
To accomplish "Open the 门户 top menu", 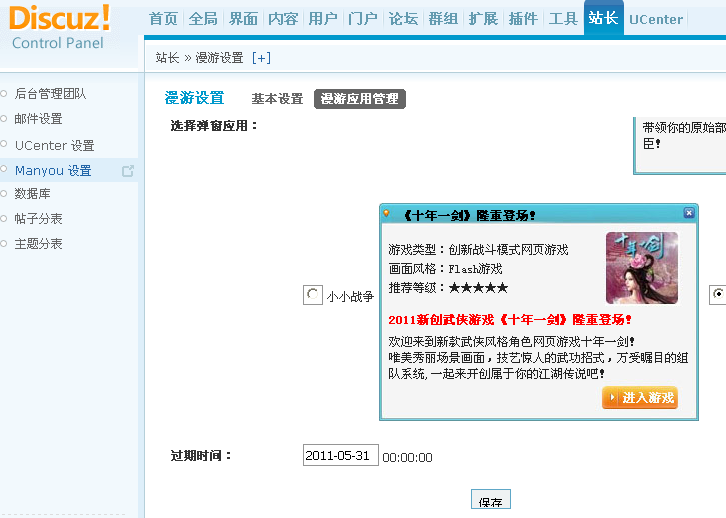I will pos(363,19).
